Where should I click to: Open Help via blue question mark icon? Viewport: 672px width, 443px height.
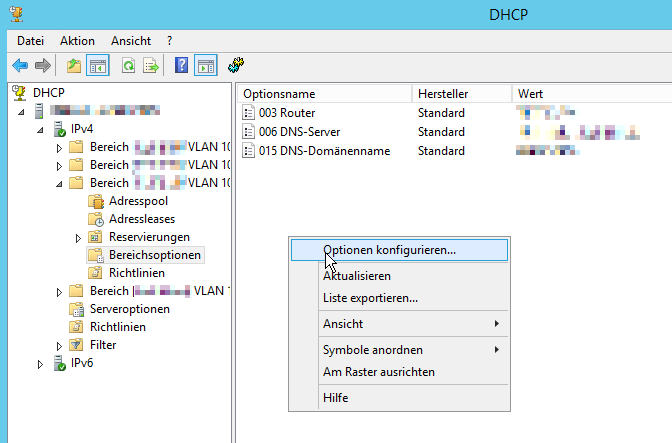click(182, 66)
